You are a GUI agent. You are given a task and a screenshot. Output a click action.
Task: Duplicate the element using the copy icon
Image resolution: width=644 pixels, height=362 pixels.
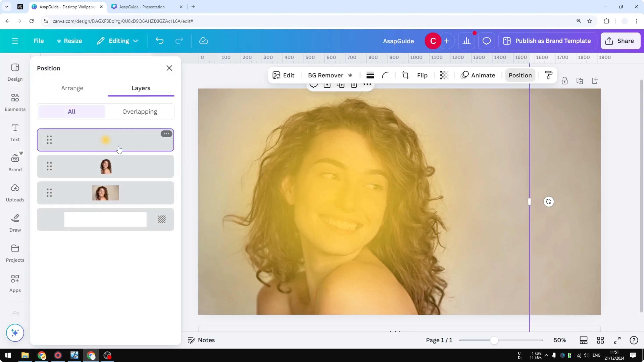coord(580,81)
